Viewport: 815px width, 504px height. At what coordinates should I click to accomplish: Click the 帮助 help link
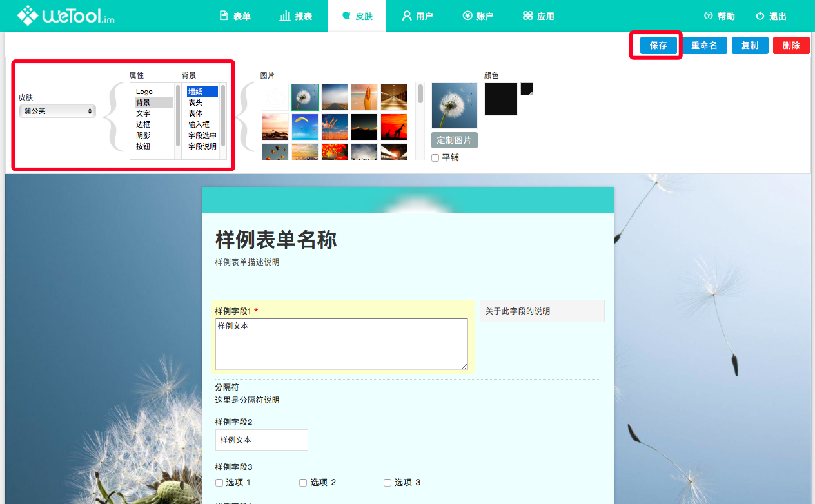[720, 16]
